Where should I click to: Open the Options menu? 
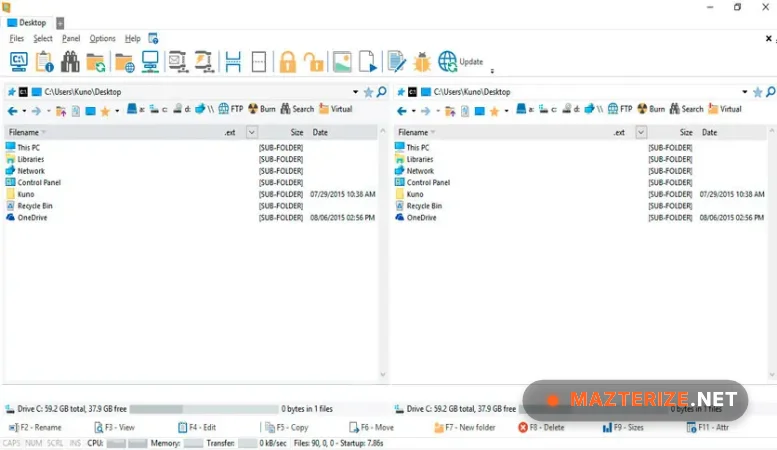103,39
